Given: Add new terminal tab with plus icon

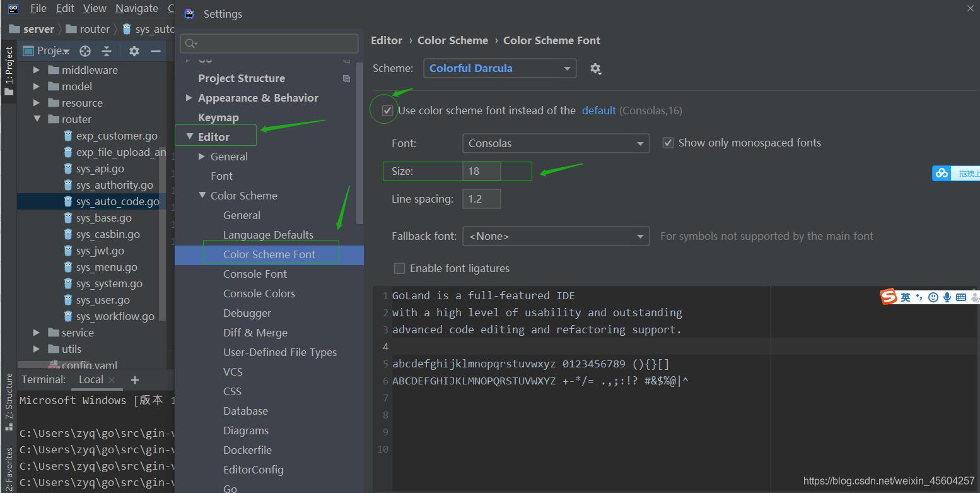Looking at the screenshot, I should point(134,379).
